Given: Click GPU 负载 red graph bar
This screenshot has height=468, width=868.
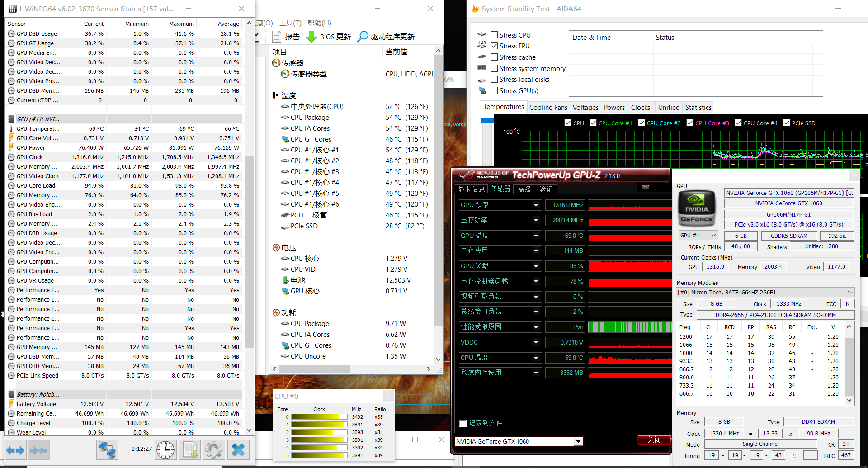Looking at the screenshot, I should (x=630, y=266).
